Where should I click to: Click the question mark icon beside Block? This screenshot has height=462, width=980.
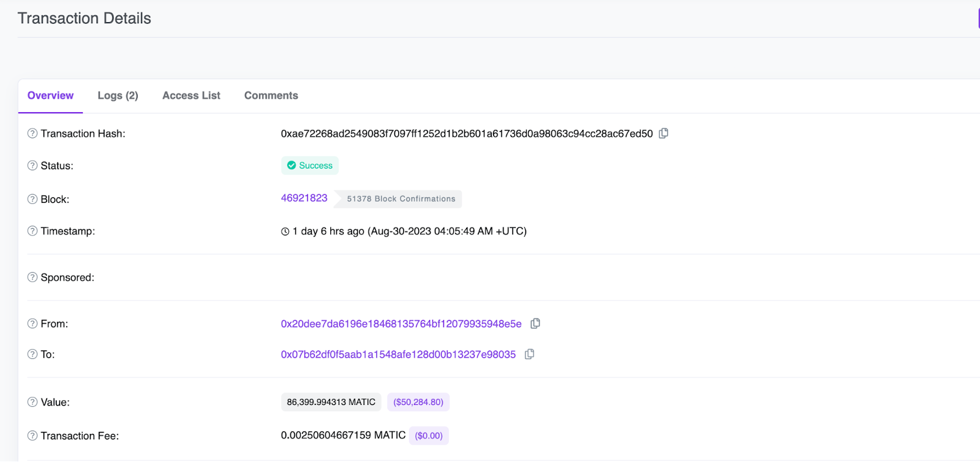point(32,199)
